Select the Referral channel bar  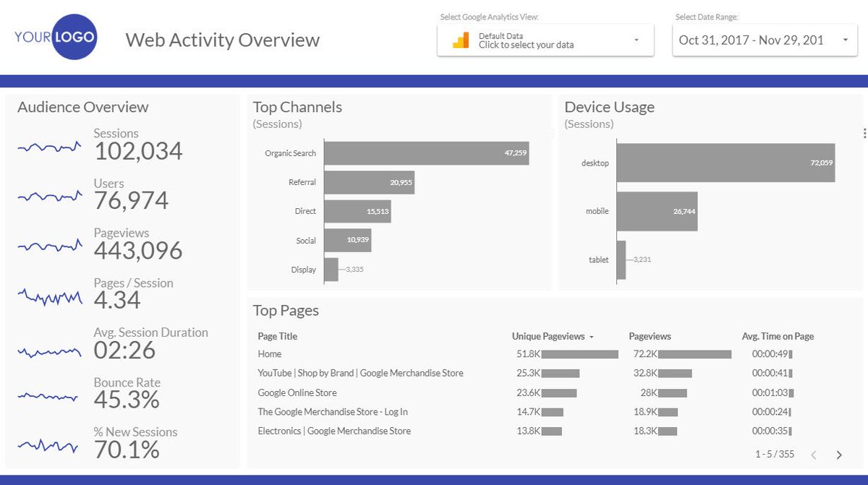369,182
